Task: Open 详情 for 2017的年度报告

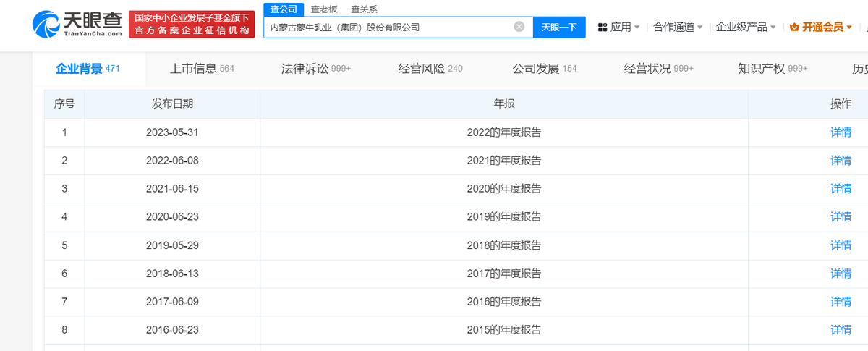Action: coord(841,274)
